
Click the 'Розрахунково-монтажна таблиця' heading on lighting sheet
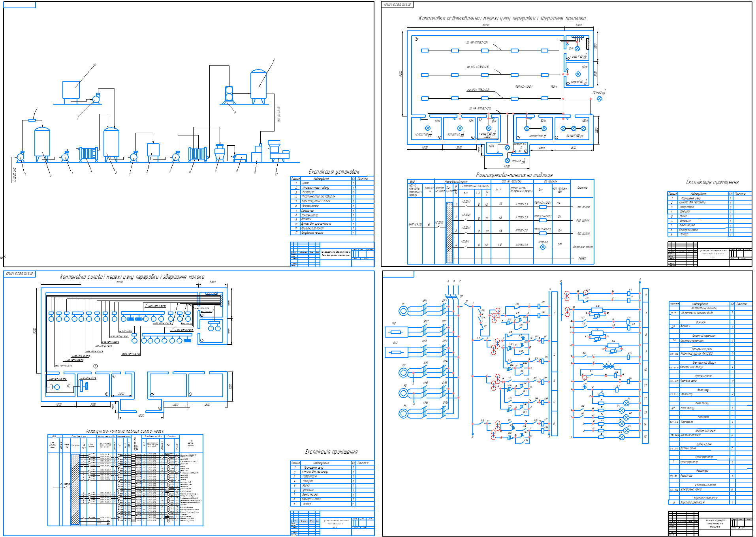[x=514, y=175]
